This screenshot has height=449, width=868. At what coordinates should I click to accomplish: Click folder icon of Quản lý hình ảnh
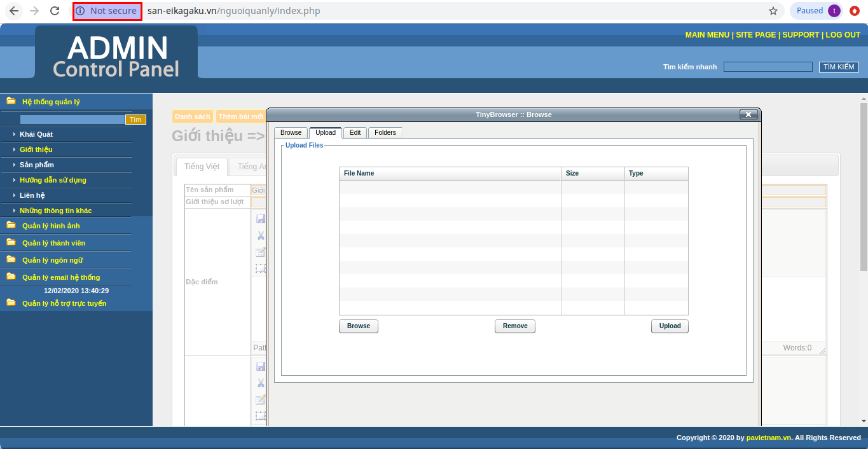(x=11, y=225)
